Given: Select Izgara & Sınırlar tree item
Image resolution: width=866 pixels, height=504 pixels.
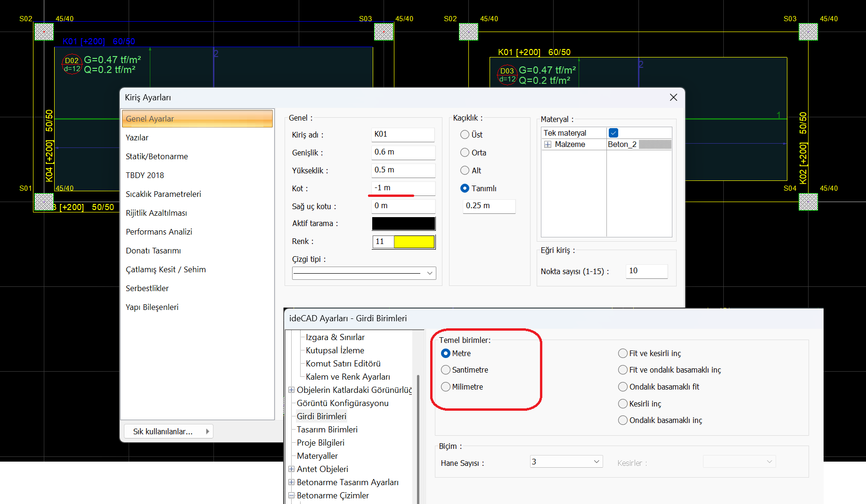Looking at the screenshot, I should click(335, 337).
